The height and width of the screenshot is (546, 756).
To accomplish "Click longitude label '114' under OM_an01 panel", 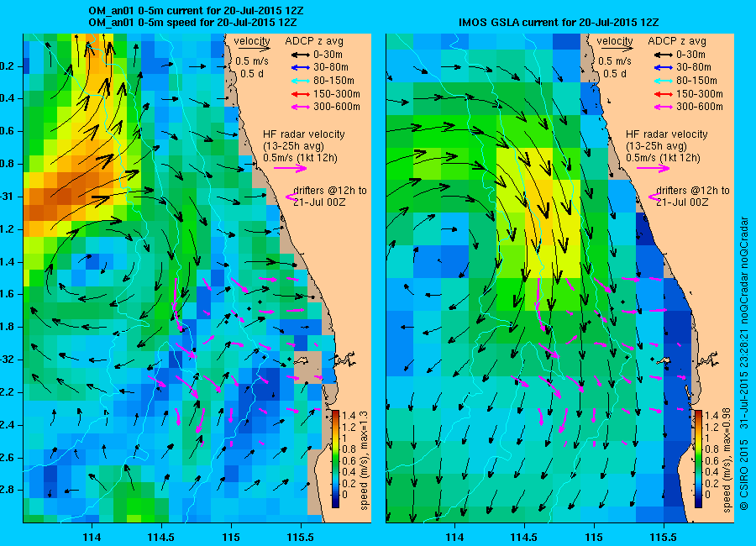I will pos(92,537).
